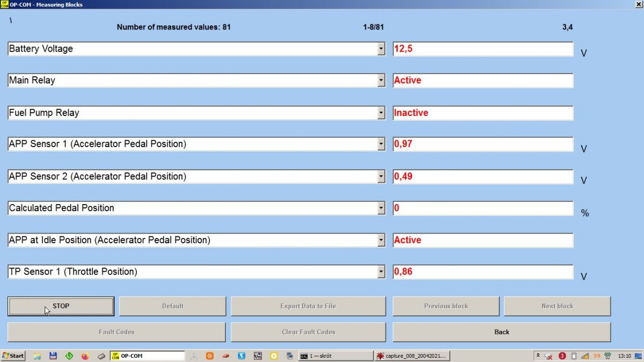Click the '1-8/81' block range text

pyautogui.click(x=374, y=27)
